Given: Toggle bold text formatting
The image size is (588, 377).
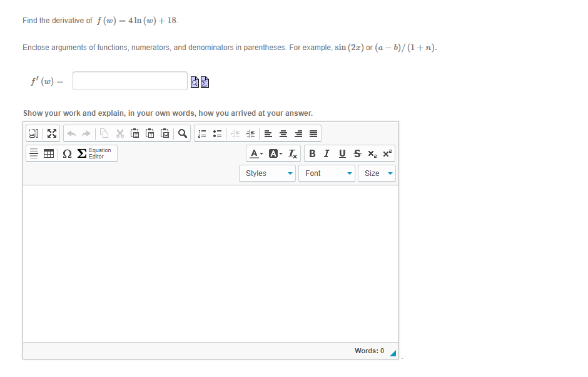Looking at the screenshot, I should [312, 153].
